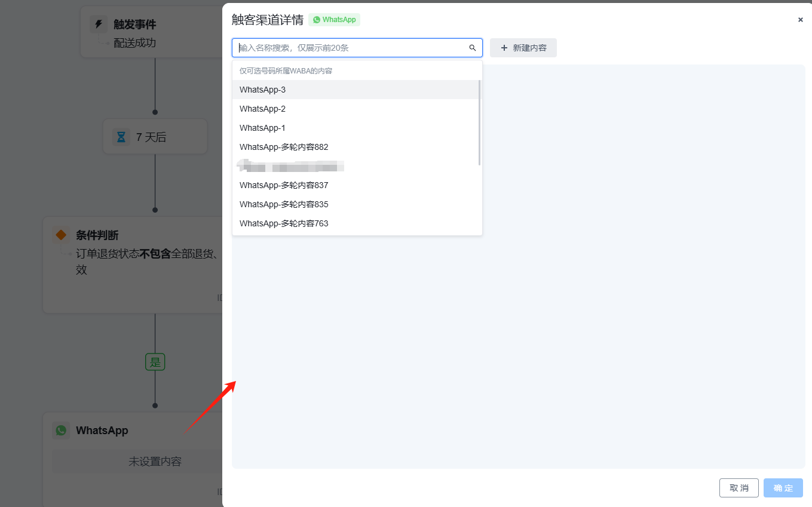Click 未设置内容 in WhatsApp node

(155, 462)
